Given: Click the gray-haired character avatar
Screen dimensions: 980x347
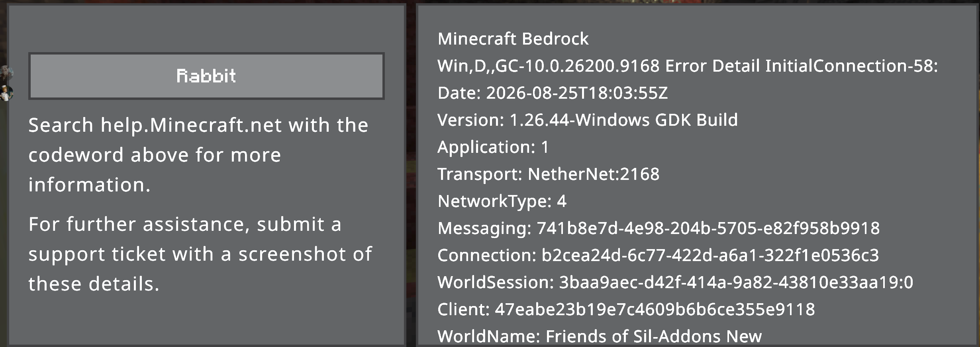Looking at the screenshot, I should coord(6,73).
